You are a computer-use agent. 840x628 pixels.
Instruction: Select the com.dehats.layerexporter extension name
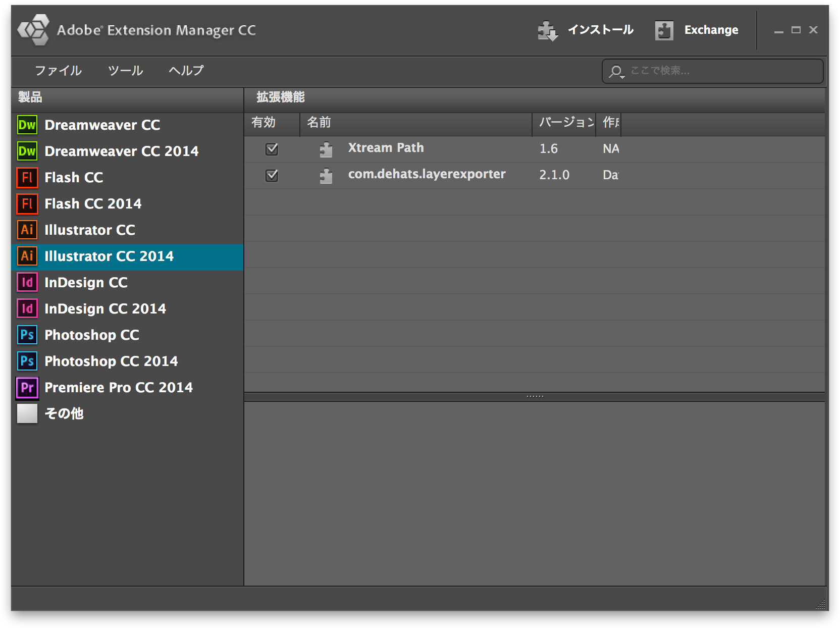[427, 174]
